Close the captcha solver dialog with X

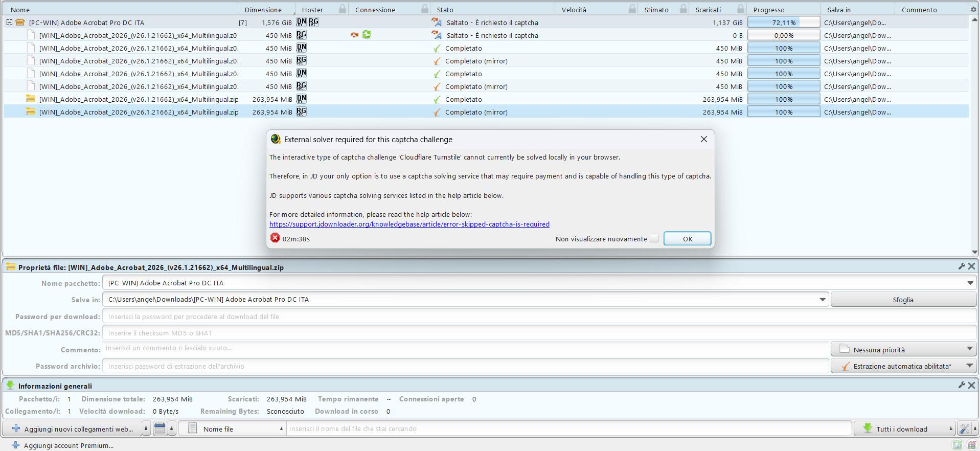tap(704, 139)
